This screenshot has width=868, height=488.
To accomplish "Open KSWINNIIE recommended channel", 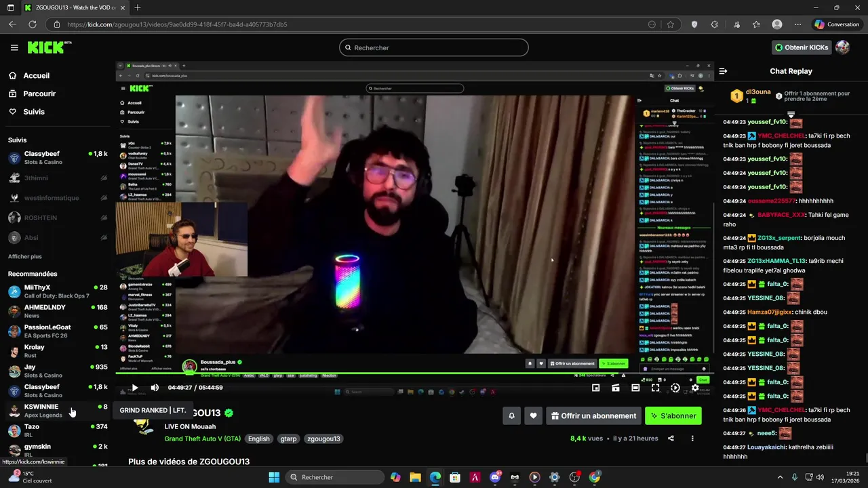I will coord(57,411).
